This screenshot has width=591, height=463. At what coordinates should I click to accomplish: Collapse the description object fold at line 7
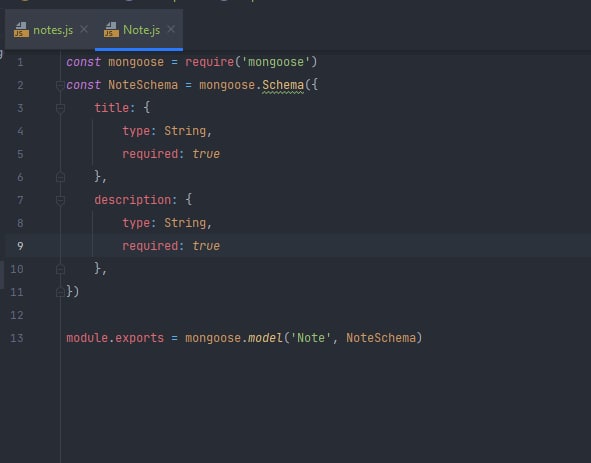60,200
